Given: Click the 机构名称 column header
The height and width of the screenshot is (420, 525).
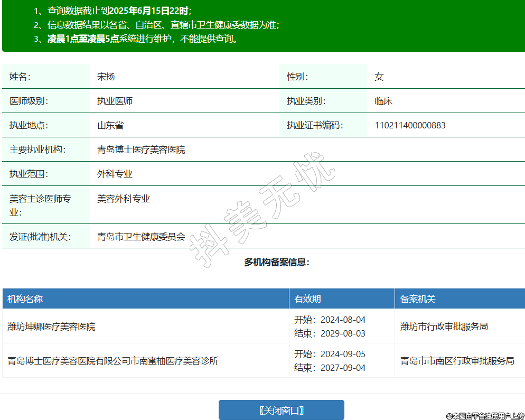Looking at the screenshot, I should (25, 299).
